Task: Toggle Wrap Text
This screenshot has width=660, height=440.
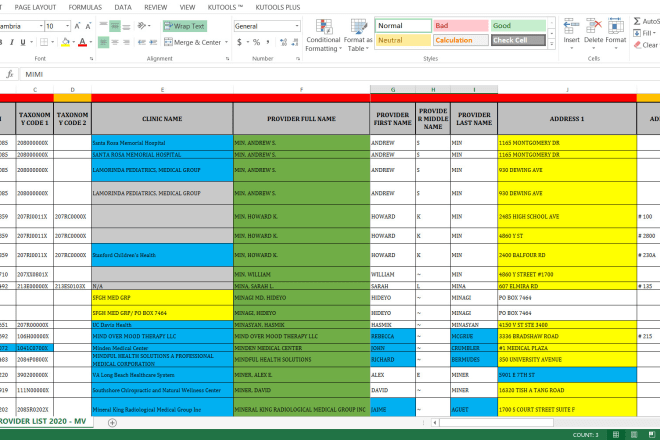Action: pos(184,26)
